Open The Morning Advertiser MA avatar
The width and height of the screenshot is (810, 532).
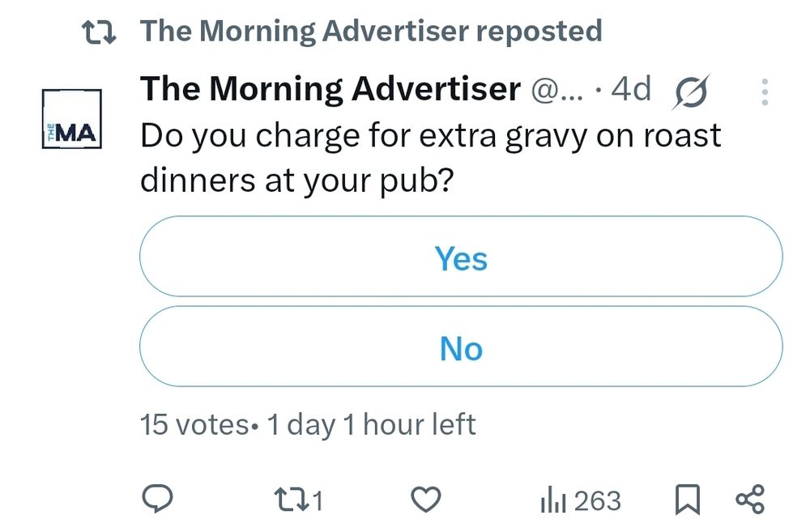point(72,119)
